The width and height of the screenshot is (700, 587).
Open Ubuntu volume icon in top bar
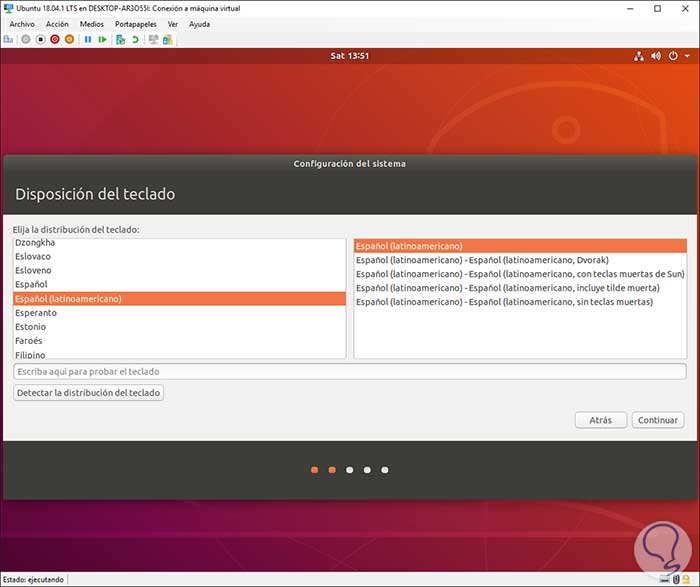[x=656, y=56]
